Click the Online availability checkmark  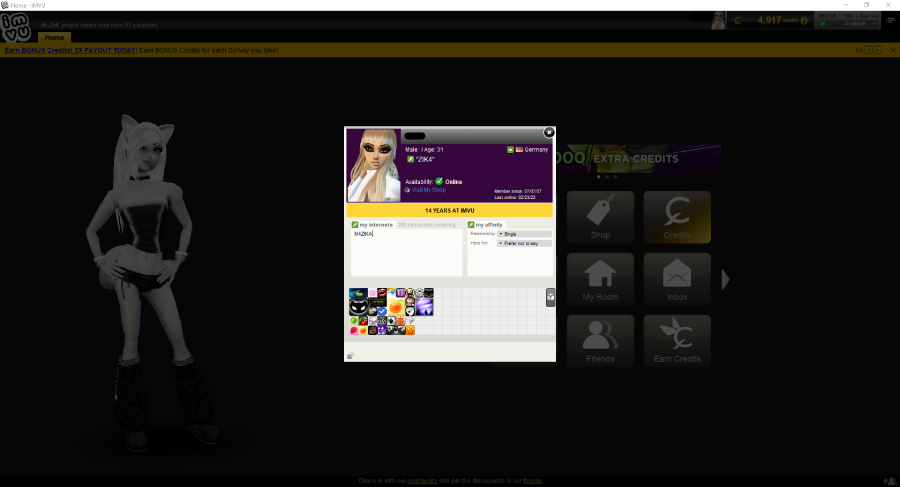439,181
